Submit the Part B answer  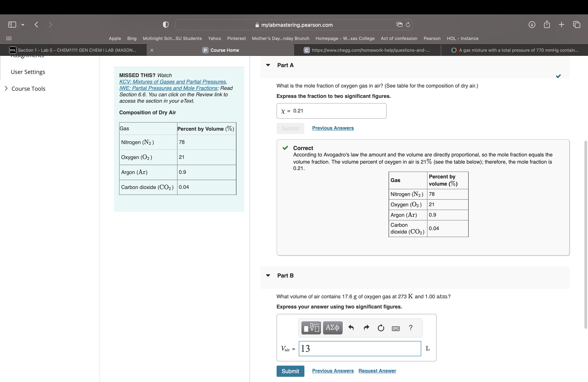(x=290, y=371)
